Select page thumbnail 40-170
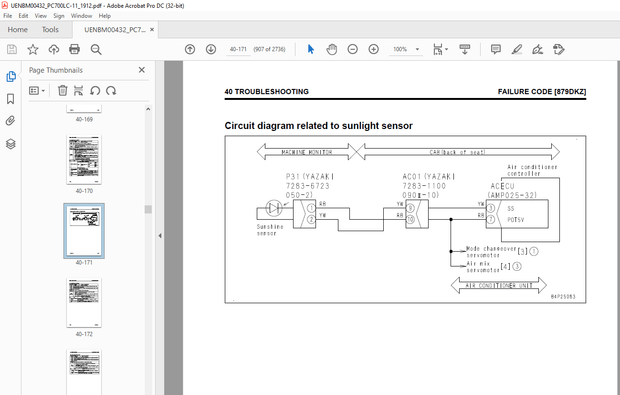Screen dimensions: 620x395 [84, 160]
